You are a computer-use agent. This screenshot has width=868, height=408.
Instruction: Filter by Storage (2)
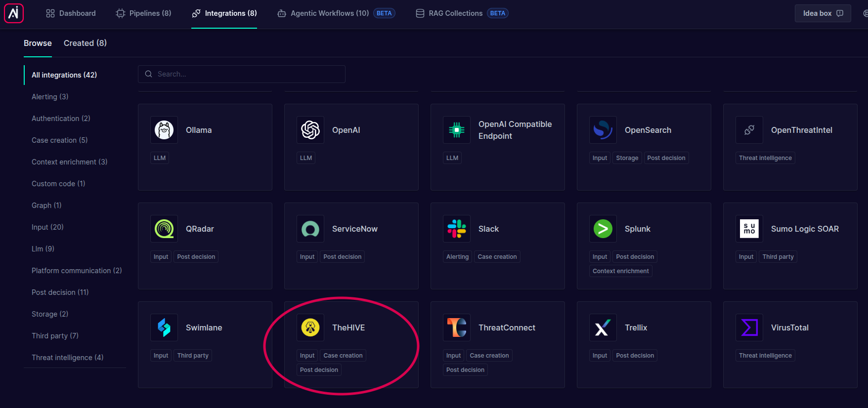pos(50,314)
